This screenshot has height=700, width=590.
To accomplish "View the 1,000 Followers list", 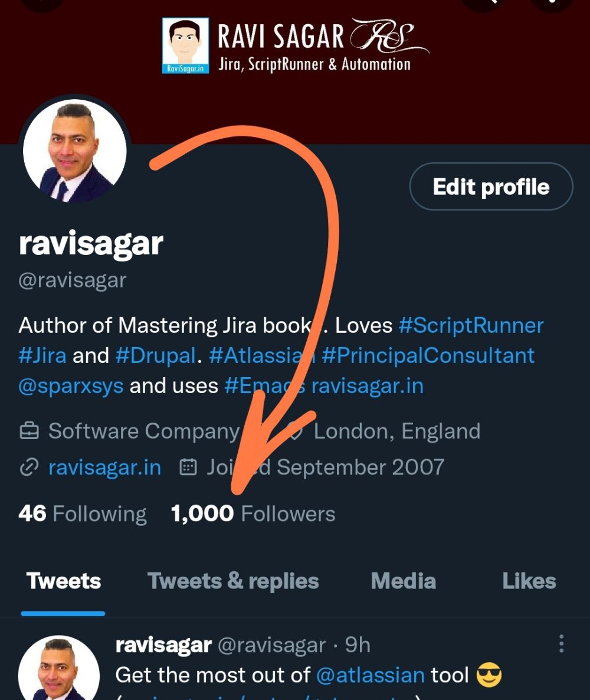I will pos(253,514).
